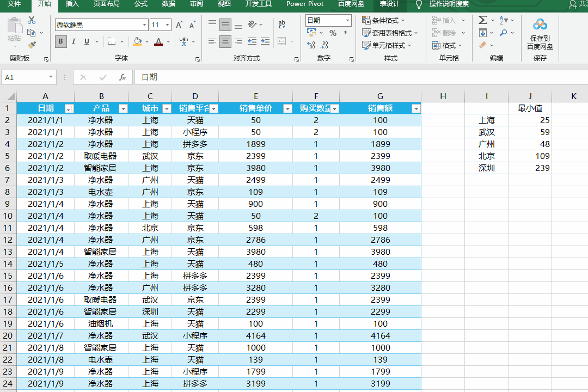Select the Format Painter brush
This screenshot has height=392, width=588.
click(32, 45)
